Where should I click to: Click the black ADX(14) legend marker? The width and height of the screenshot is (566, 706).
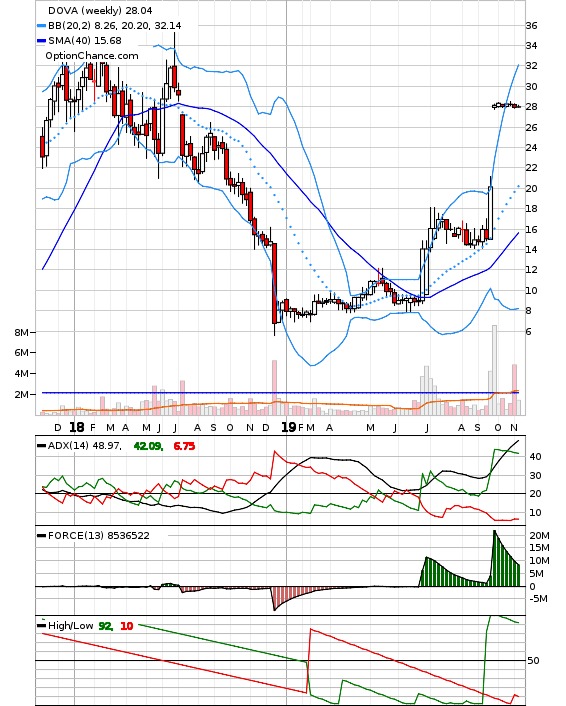click(x=41, y=446)
